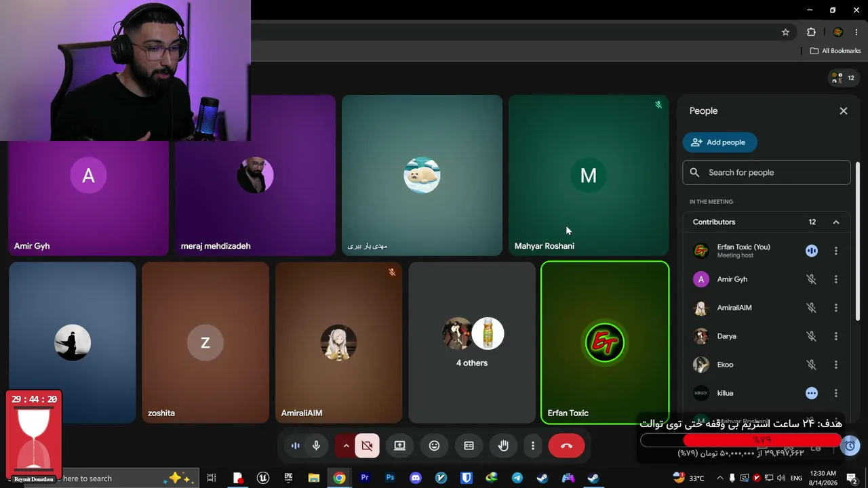Viewport: 868px width, 488px height.
Task: Click Darya's muted mic icon
Action: 811,336
